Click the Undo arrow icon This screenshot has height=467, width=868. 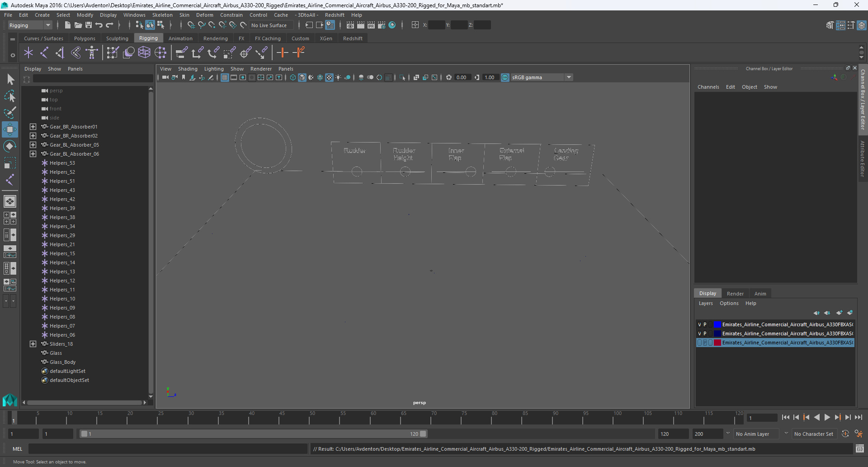pyautogui.click(x=99, y=25)
